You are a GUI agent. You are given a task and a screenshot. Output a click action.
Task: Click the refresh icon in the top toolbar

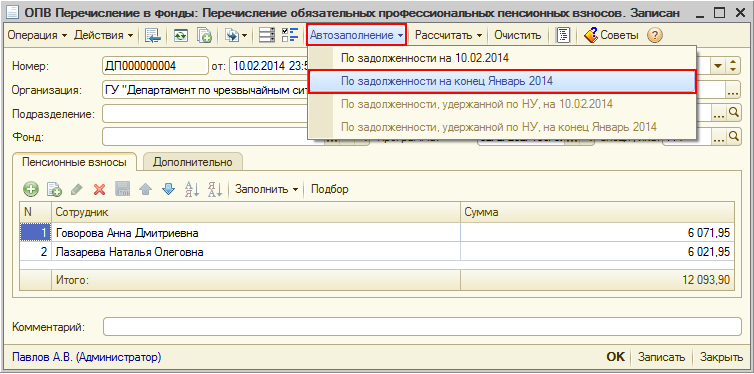pos(181,35)
